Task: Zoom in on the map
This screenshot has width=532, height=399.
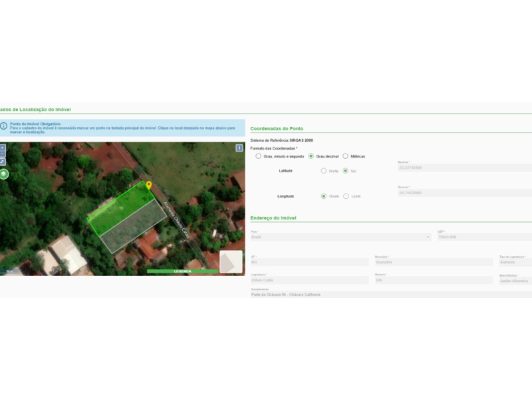Action: [3, 147]
